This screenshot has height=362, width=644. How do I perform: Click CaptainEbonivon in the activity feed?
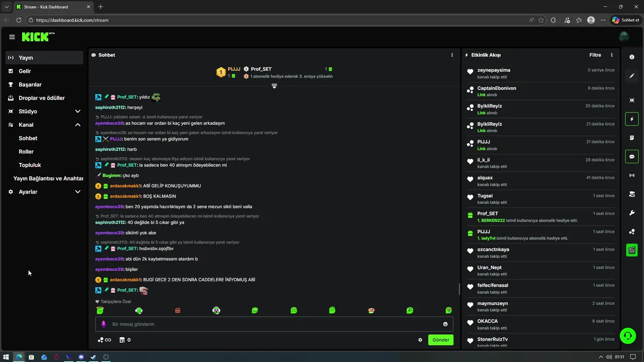[497, 88]
